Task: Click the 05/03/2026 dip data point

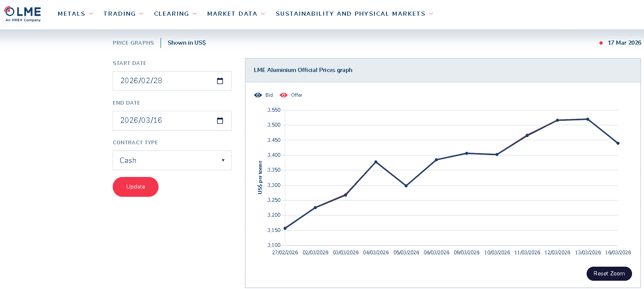Action: click(406, 186)
